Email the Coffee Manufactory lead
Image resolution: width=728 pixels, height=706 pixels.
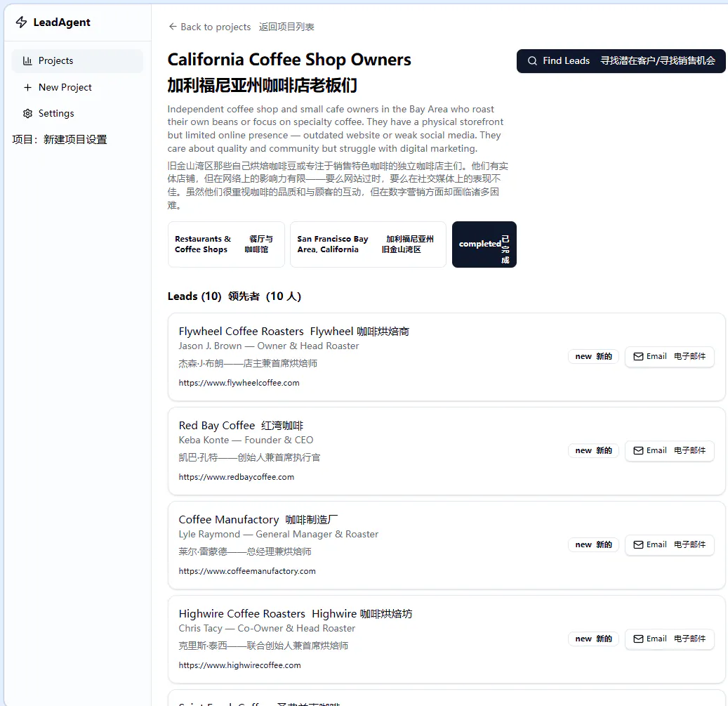(670, 544)
